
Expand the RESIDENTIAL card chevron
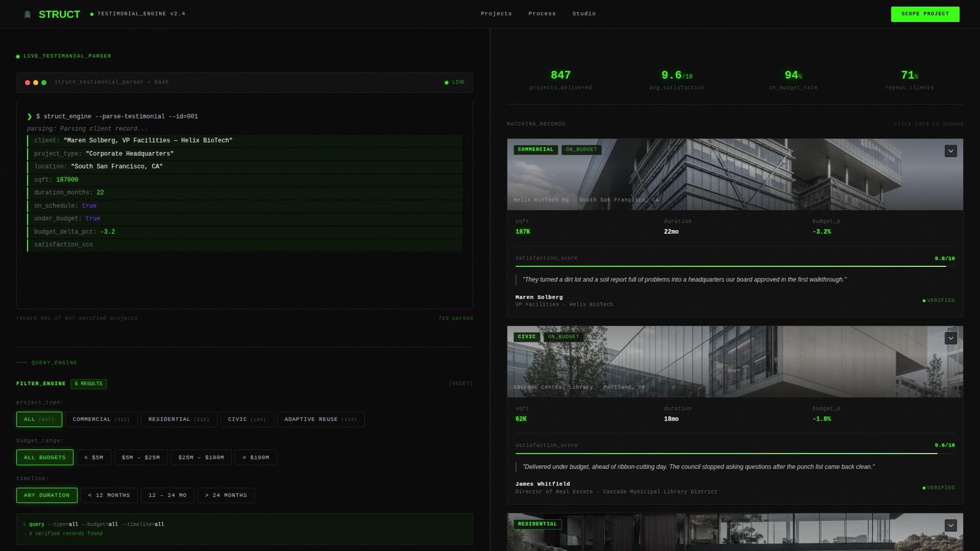(950, 525)
